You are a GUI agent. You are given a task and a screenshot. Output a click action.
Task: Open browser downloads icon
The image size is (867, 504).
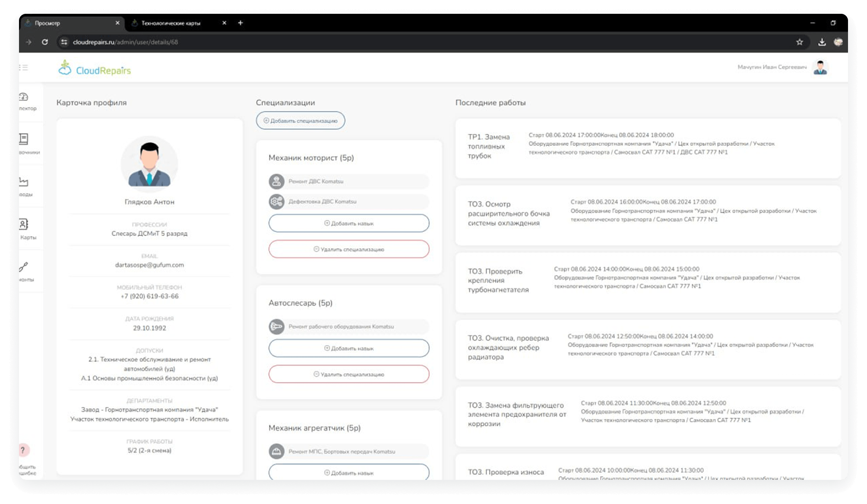point(822,42)
